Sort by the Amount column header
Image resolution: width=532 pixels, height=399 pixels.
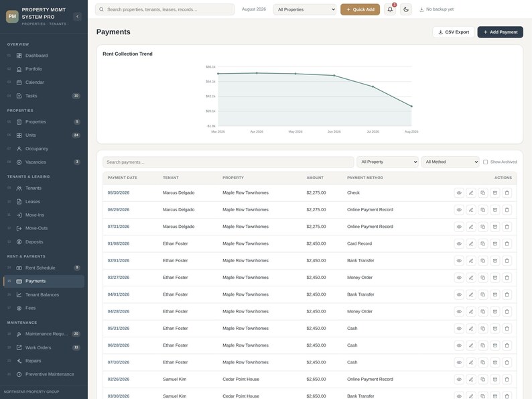tap(315, 178)
